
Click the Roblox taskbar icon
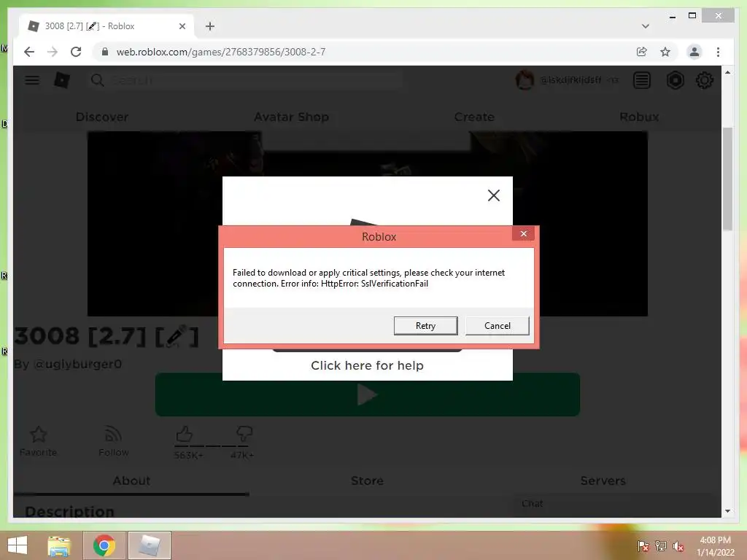[x=149, y=545]
